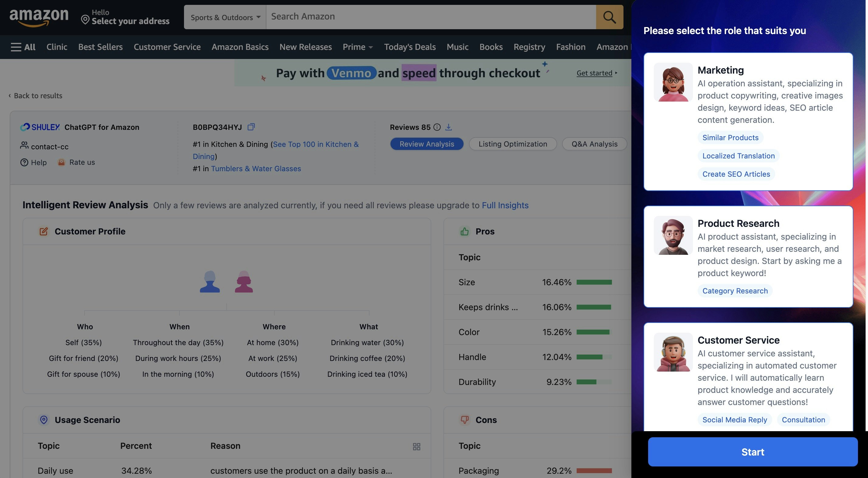Click the Reviews info icon
The height and width of the screenshot is (478, 868).
tap(437, 127)
